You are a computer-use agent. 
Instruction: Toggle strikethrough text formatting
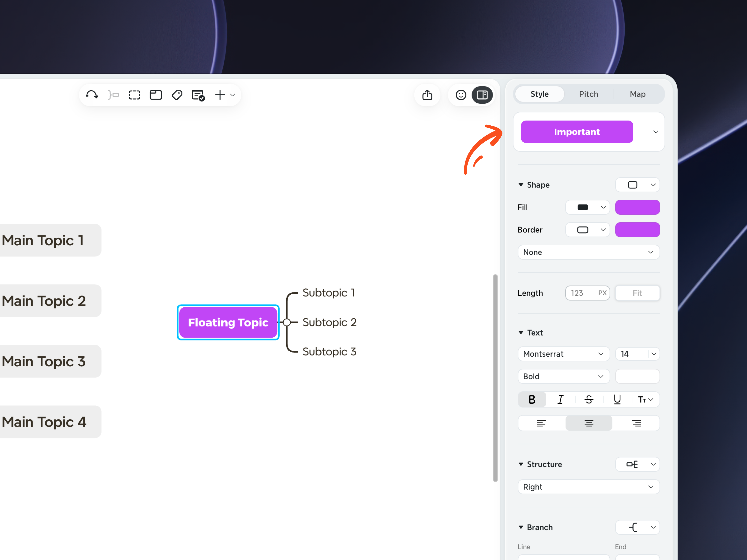point(589,400)
